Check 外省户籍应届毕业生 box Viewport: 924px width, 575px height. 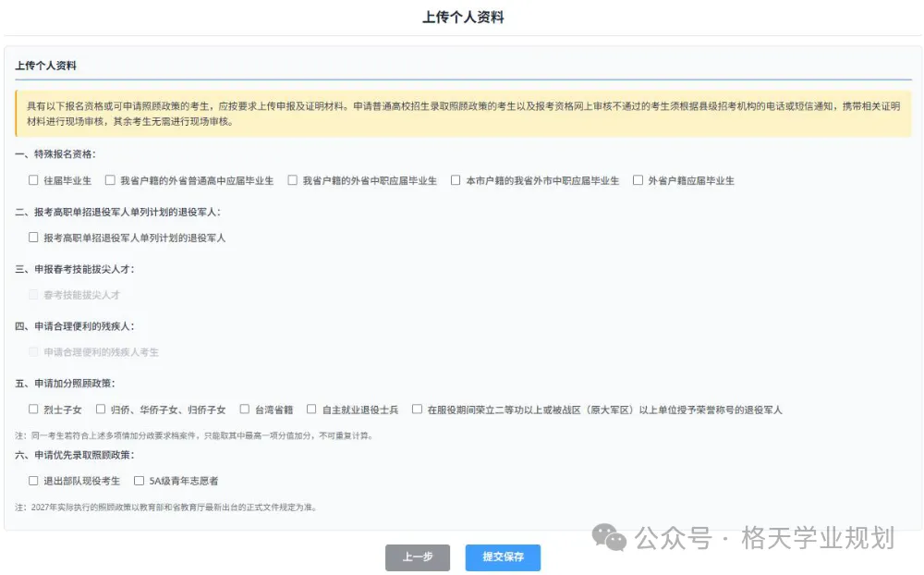tap(638, 180)
